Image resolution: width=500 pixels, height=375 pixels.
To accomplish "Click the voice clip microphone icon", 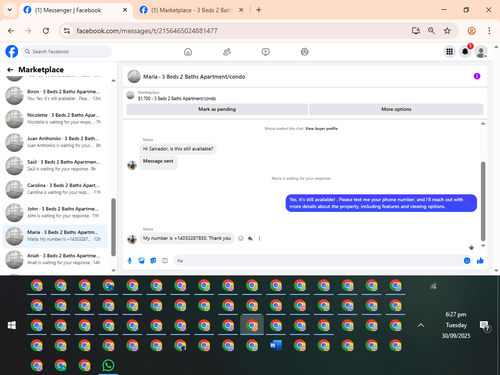I will coord(130,261).
